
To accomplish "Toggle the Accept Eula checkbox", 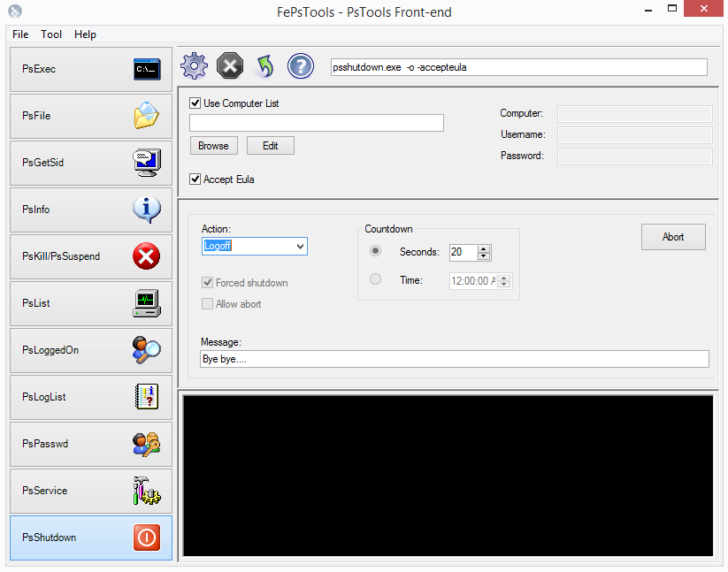I will tap(195, 179).
